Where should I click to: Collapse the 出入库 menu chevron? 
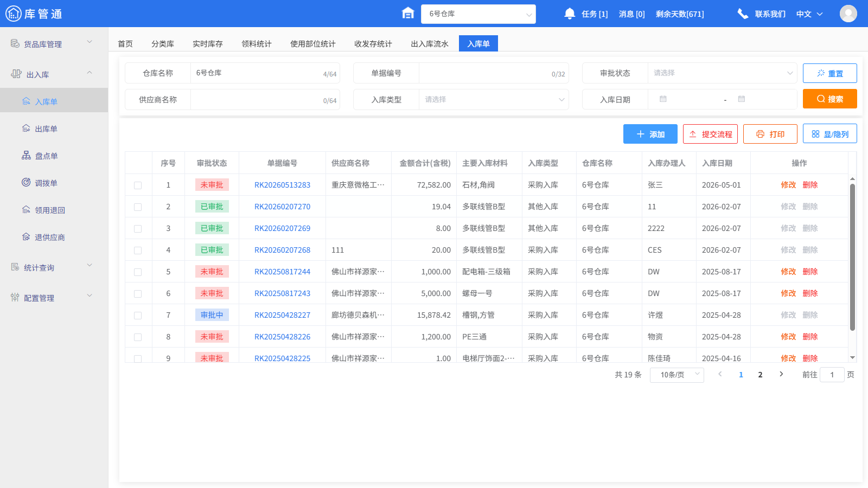90,72
